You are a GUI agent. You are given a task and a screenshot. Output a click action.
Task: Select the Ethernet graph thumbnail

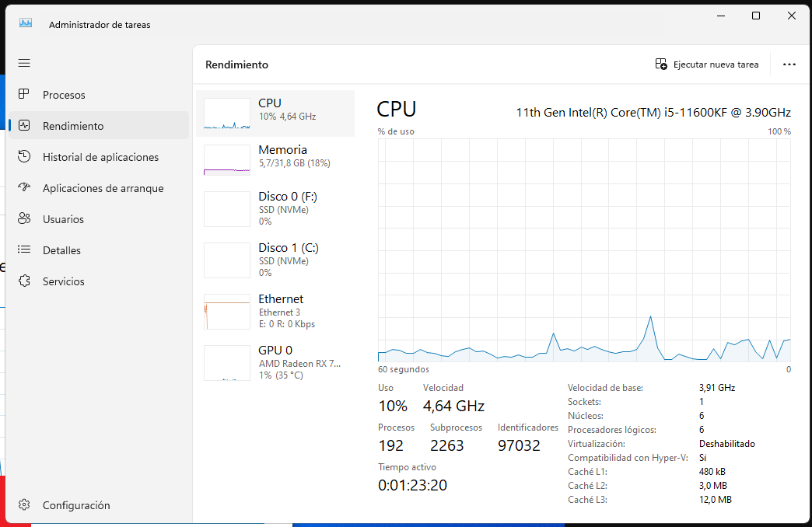coord(227,312)
